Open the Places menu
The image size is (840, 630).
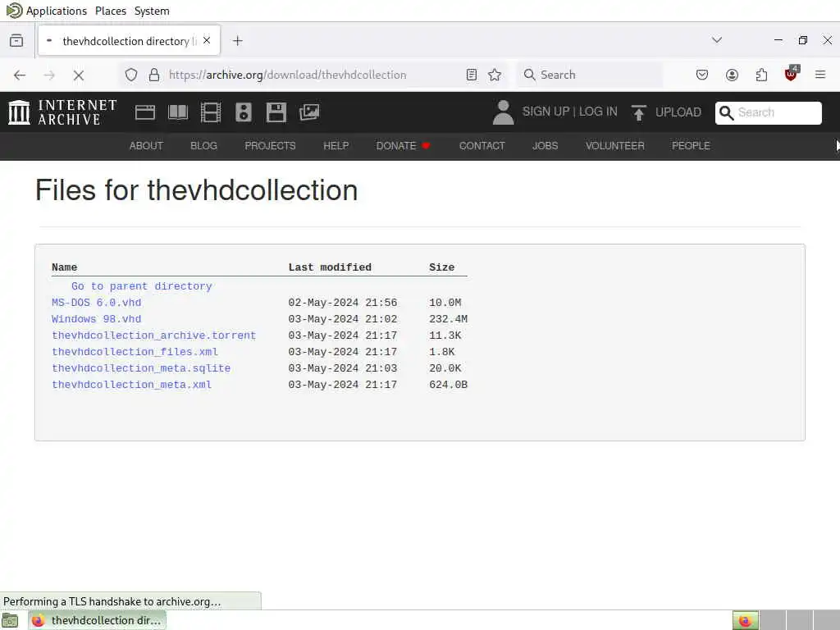click(x=111, y=11)
